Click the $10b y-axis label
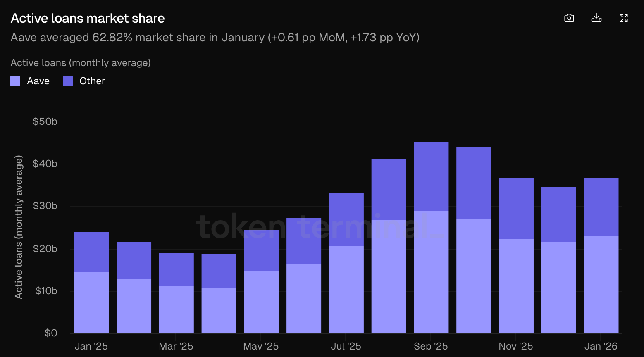Screen dimensions: 644x357 tap(46, 291)
